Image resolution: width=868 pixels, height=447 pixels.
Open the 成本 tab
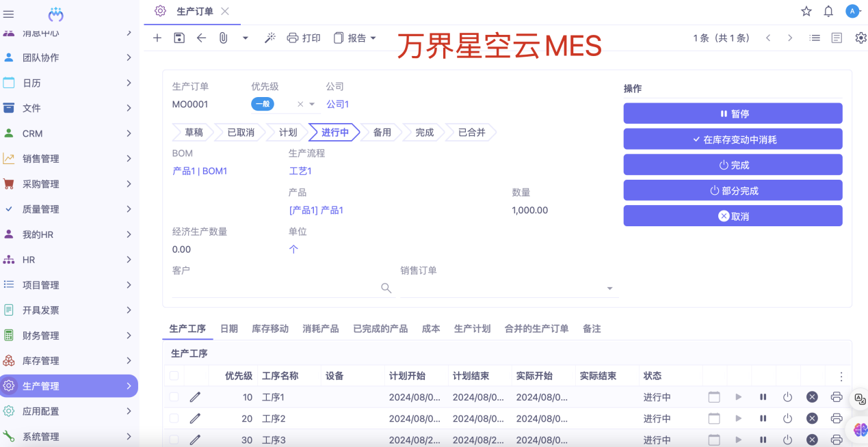pos(431,328)
